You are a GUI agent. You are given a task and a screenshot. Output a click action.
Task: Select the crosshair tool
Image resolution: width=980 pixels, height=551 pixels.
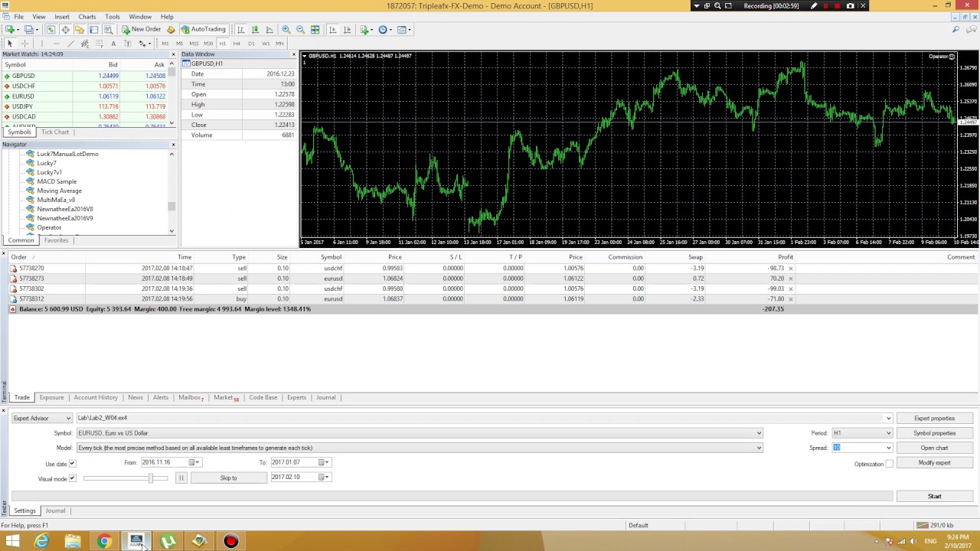click(24, 44)
